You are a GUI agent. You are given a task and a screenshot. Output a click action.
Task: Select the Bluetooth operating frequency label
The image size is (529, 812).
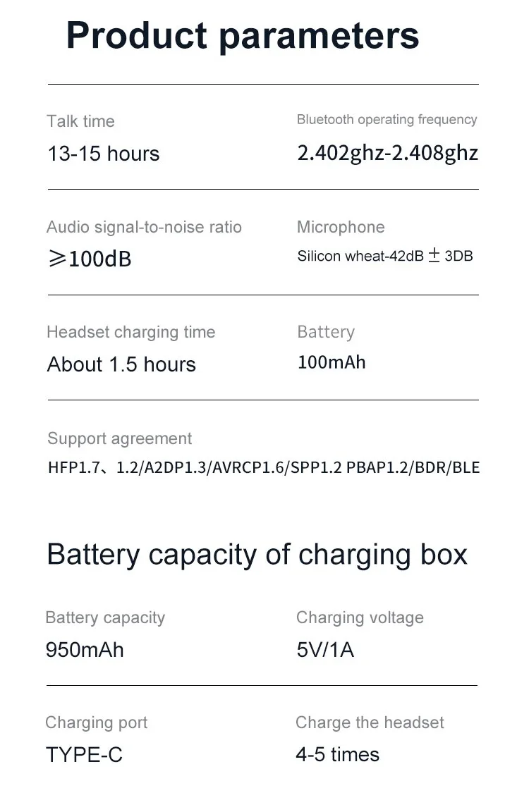click(387, 120)
